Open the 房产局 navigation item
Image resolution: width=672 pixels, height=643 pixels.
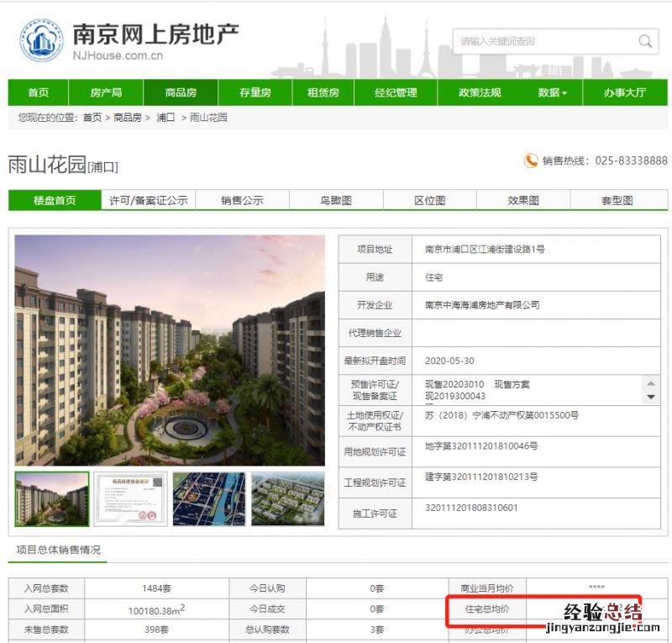pyautogui.click(x=106, y=92)
